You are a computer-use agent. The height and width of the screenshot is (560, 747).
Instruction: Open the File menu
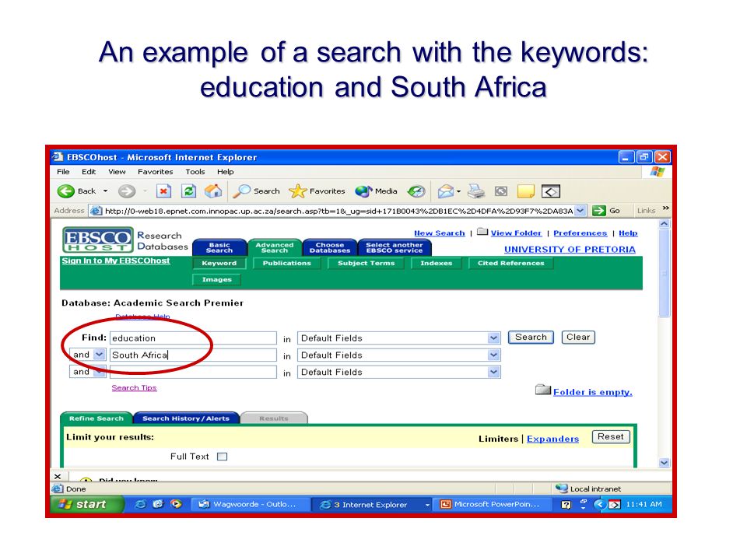pyautogui.click(x=63, y=172)
